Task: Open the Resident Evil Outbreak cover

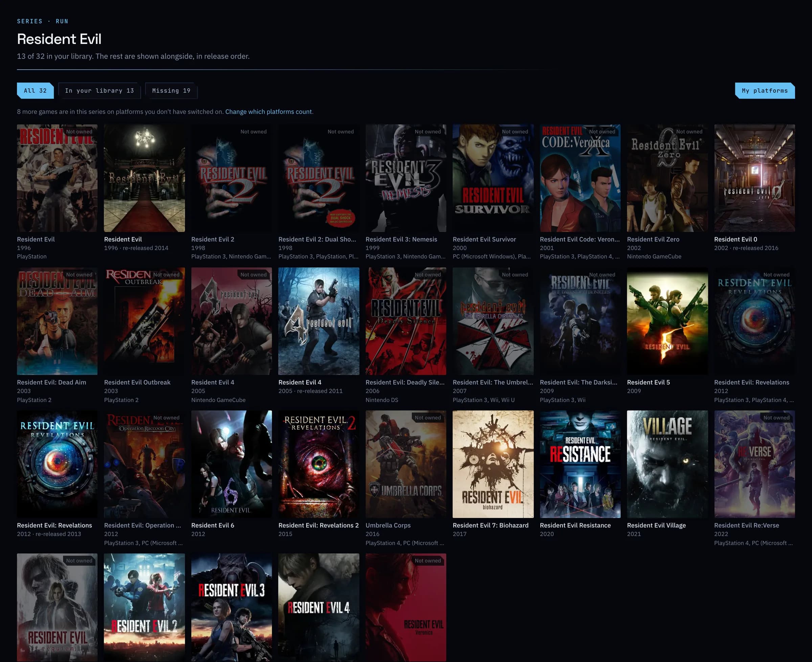Action: click(x=144, y=321)
